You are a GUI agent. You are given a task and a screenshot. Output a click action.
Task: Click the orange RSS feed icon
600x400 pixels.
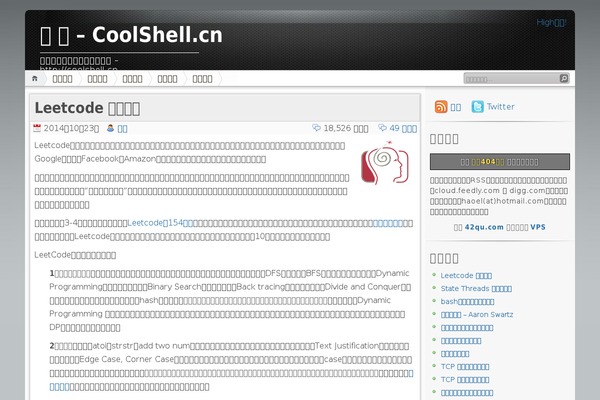click(441, 107)
